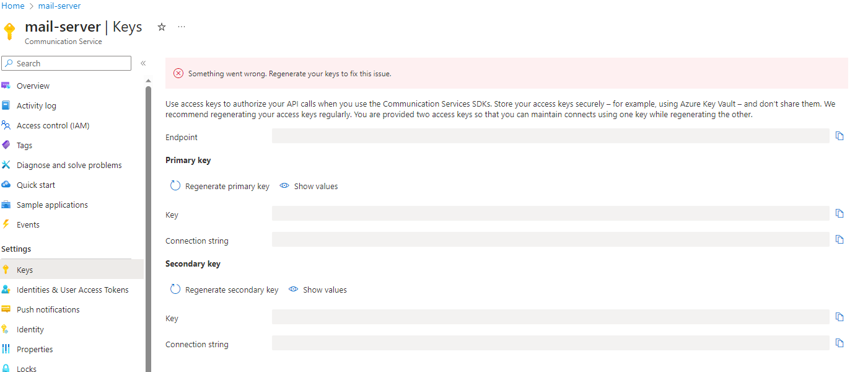
Task: Click the primary Connection string field
Action: click(551, 239)
